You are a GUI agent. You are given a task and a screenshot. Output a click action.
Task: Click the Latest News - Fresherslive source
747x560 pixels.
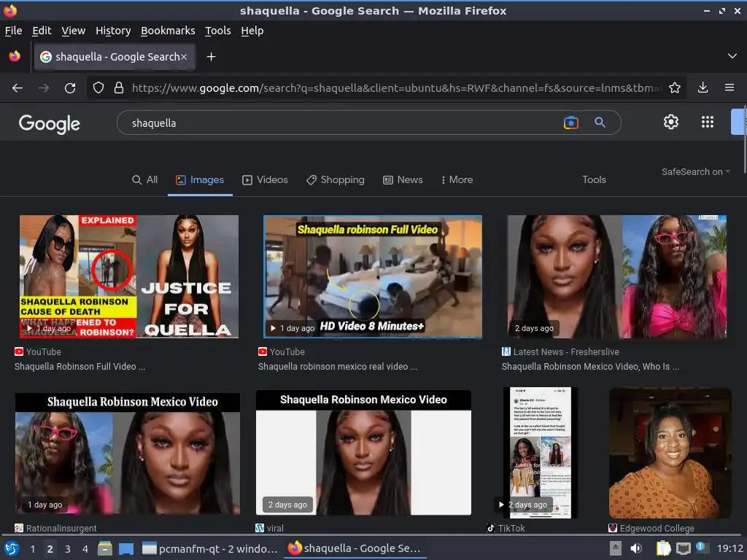[x=561, y=352]
